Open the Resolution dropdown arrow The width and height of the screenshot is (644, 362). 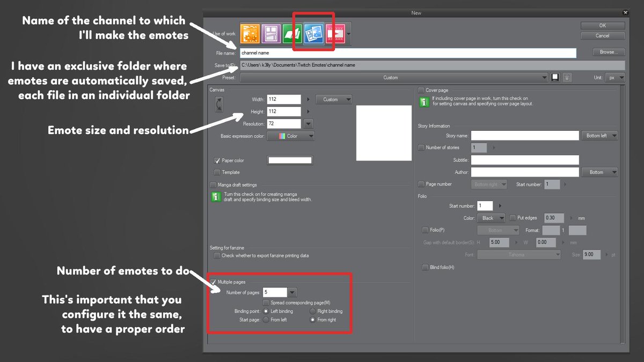(x=308, y=124)
